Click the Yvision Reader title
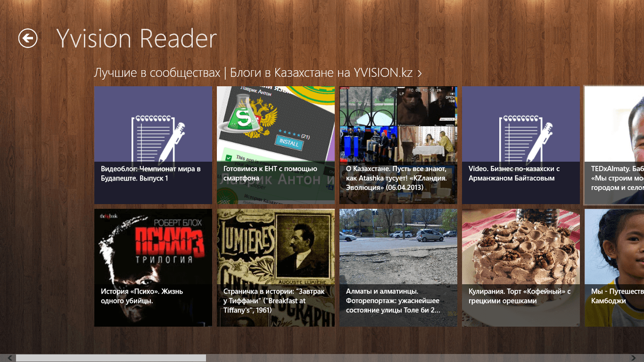This screenshot has height=362, width=644. tap(137, 39)
